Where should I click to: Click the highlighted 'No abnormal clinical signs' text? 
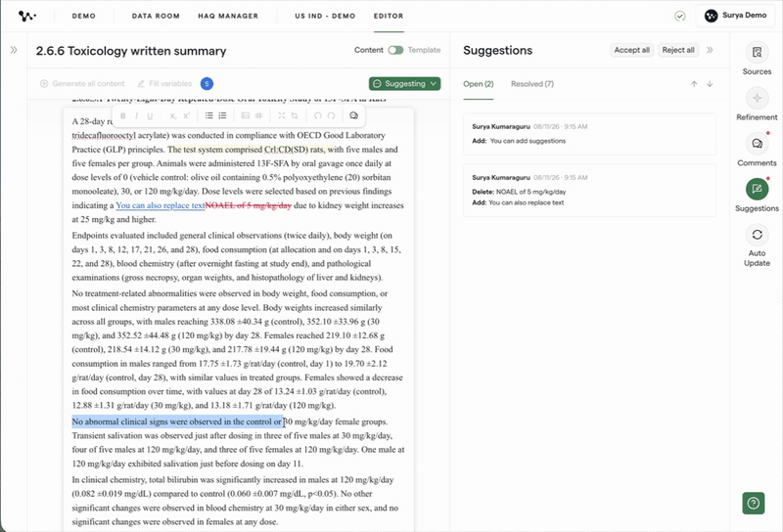(177, 421)
